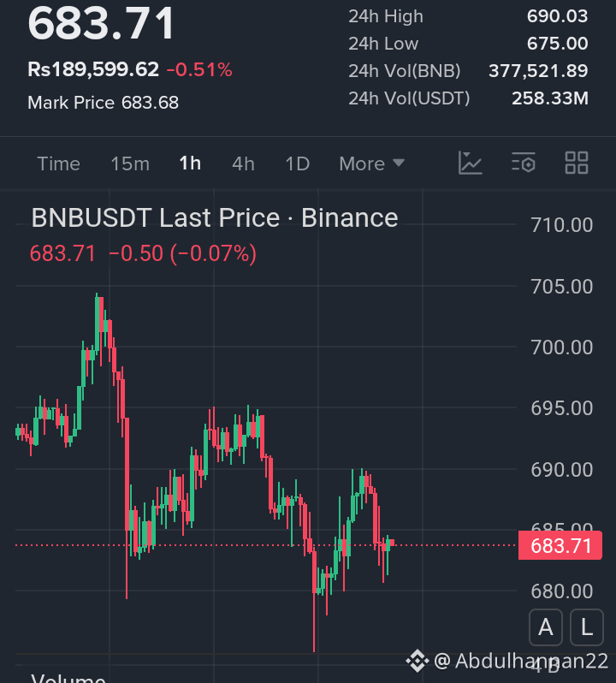This screenshot has width=616, height=683.
Task: Tap the Rs189,599.62 converted price
Action: pyautogui.click(x=93, y=69)
